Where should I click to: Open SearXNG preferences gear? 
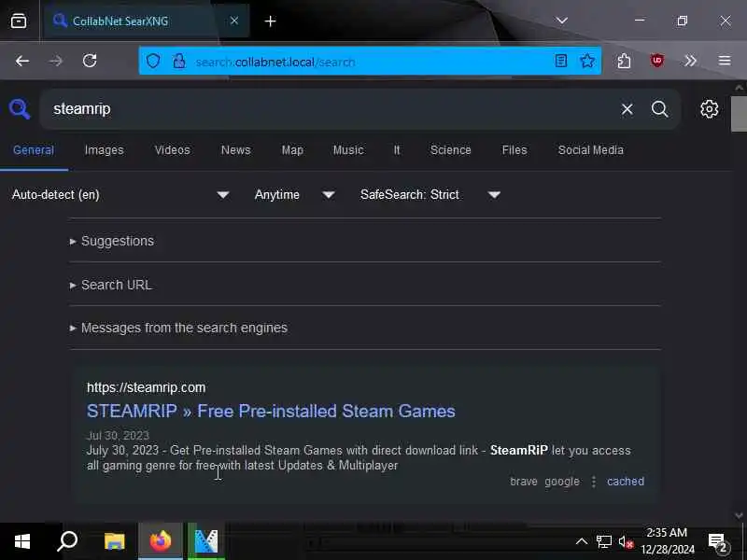click(x=709, y=109)
